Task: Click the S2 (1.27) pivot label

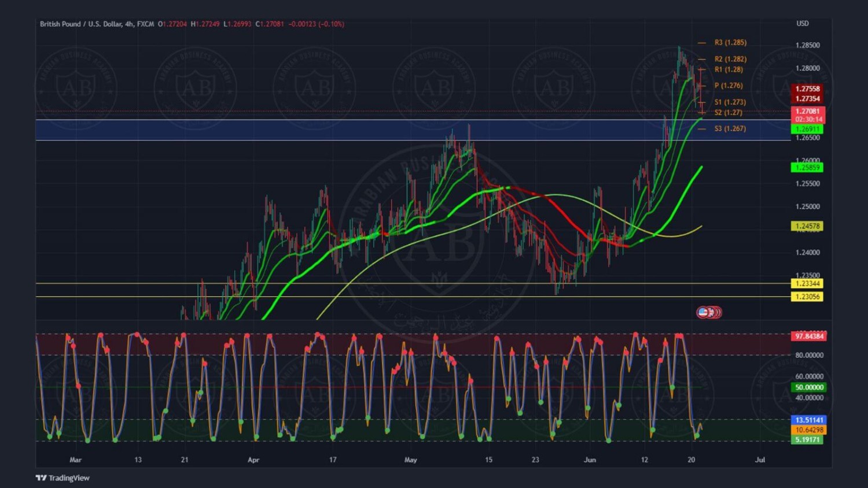Action: pyautogui.click(x=728, y=113)
